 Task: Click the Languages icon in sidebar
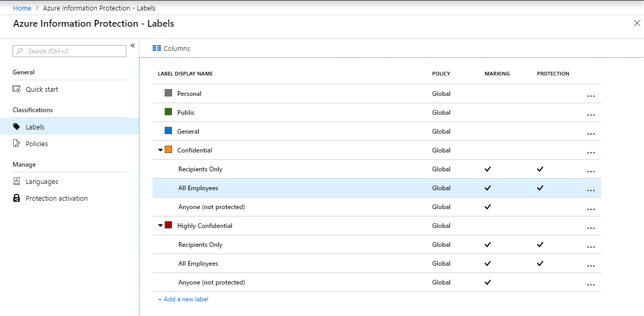pyautogui.click(x=16, y=181)
